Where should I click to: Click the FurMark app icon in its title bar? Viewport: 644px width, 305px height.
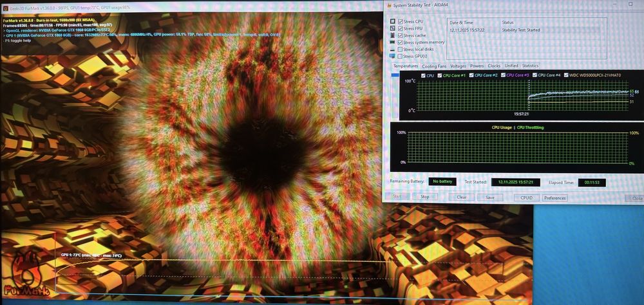[x=5, y=7]
